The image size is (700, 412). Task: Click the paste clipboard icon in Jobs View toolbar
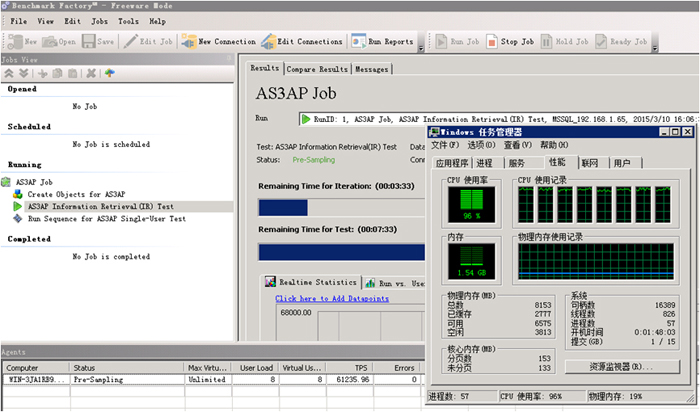pyautogui.click(x=72, y=73)
